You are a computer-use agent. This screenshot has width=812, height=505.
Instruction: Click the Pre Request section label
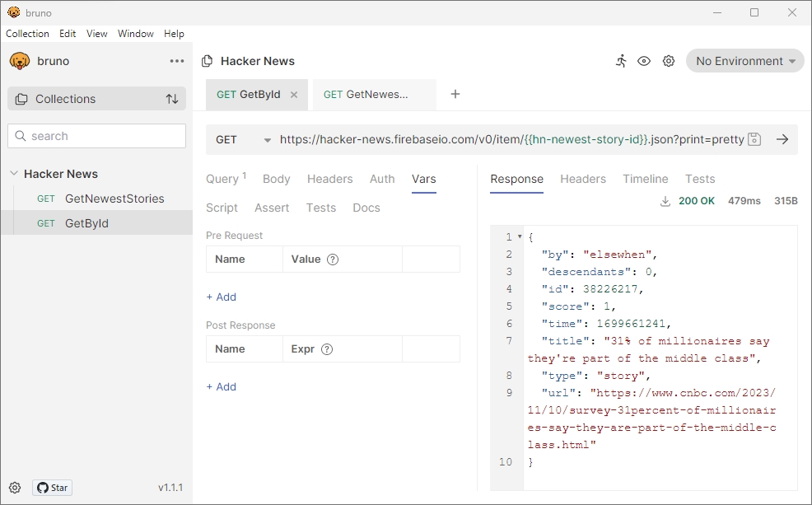(x=234, y=235)
